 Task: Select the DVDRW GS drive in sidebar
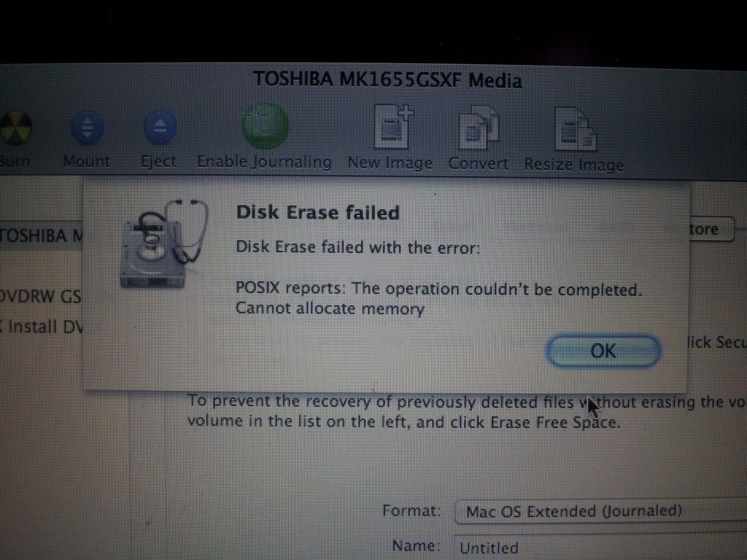tap(41, 296)
